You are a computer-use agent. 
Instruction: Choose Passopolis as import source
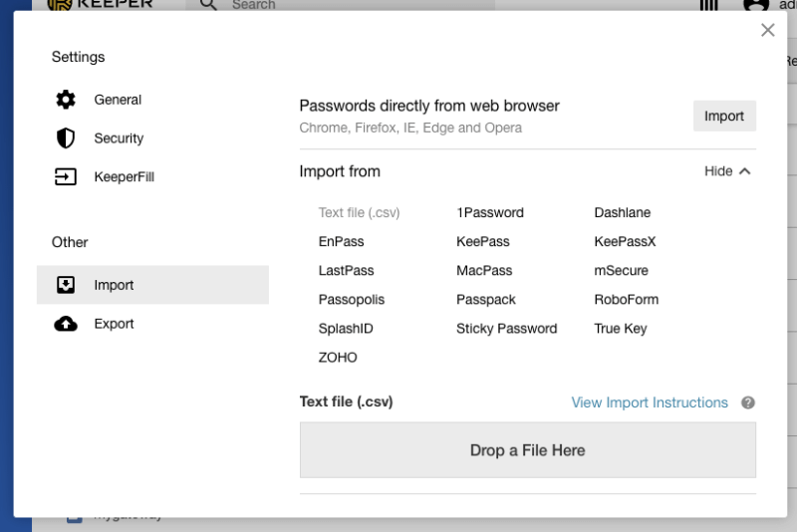click(352, 299)
